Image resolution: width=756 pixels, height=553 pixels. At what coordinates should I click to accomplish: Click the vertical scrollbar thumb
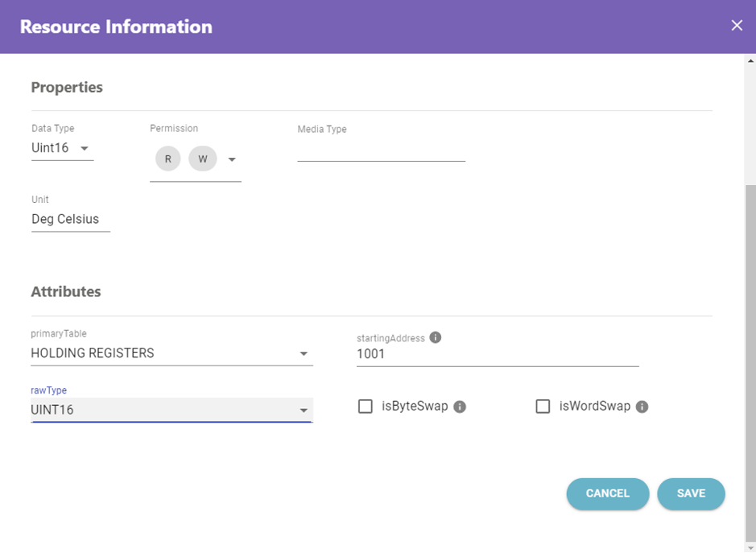click(x=750, y=362)
